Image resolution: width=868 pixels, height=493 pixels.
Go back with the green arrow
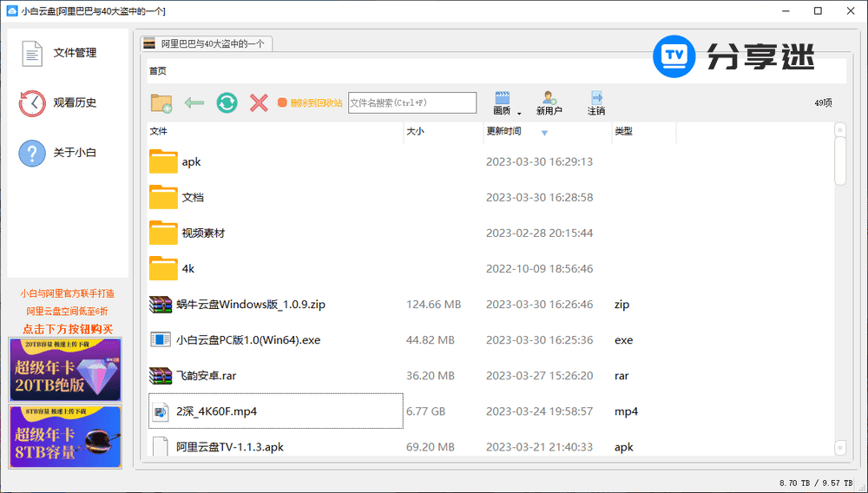(x=194, y=103)
